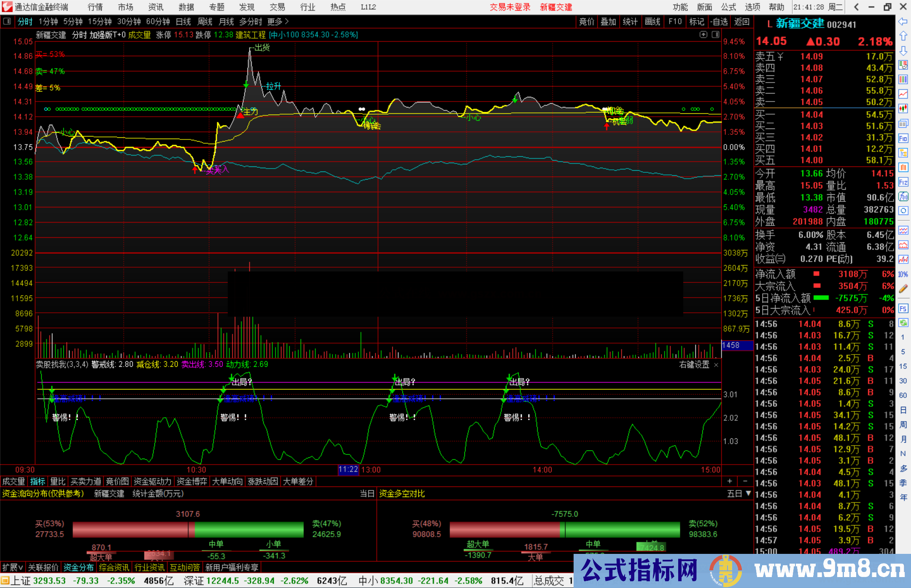Click the red buy bar in 资金流向分布
Screen dimensions: 911x588
point(130,529)
